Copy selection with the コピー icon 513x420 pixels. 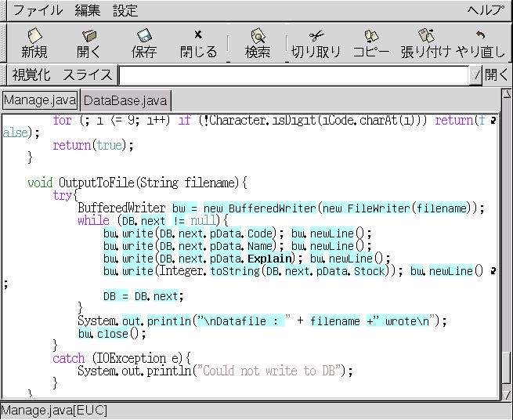click(370, 43)
